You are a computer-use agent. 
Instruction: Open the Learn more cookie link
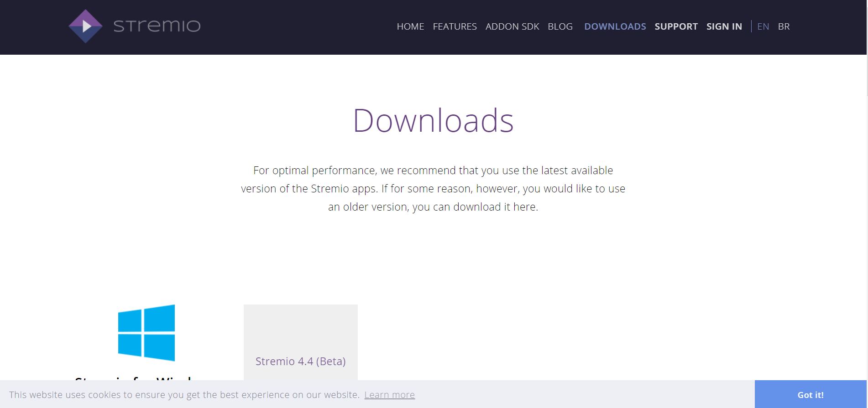[x=389, y=395]
